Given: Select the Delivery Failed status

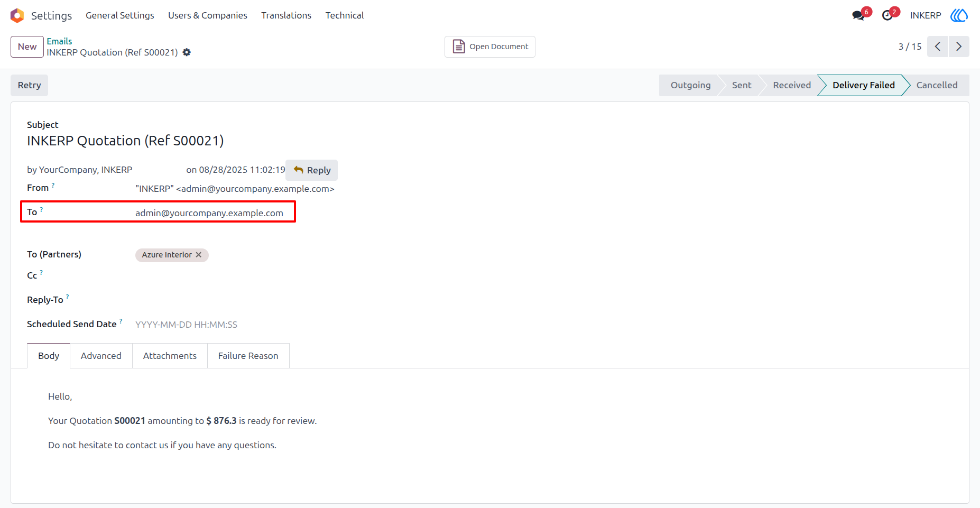Looking at the screenshot, I should coord(863,85).
